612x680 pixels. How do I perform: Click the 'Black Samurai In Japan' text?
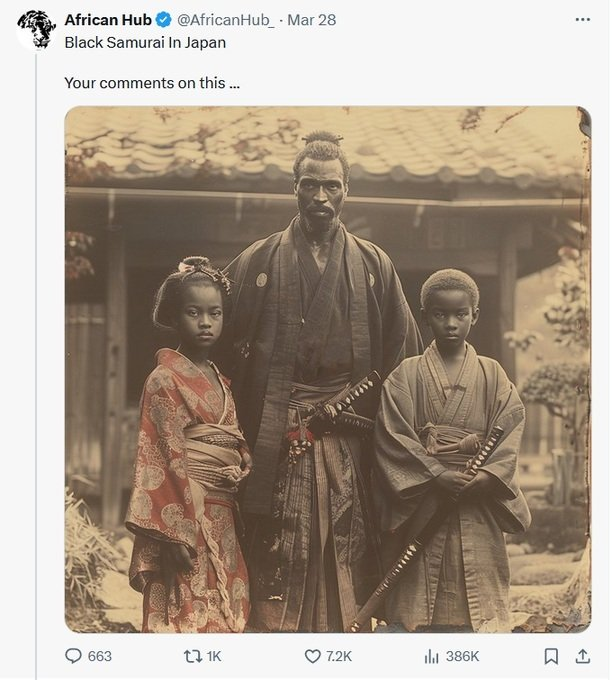coord(145,42)
